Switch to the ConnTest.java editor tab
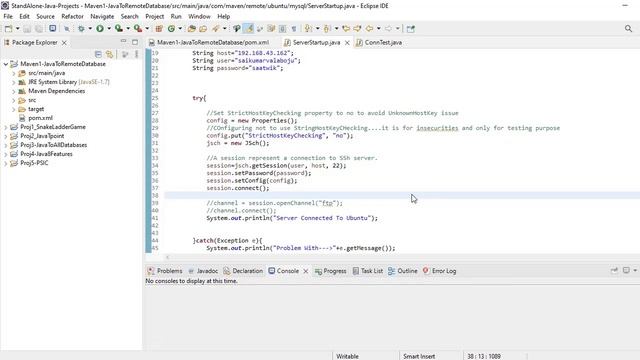Screen dimensions: 640x360 (379, 42)
